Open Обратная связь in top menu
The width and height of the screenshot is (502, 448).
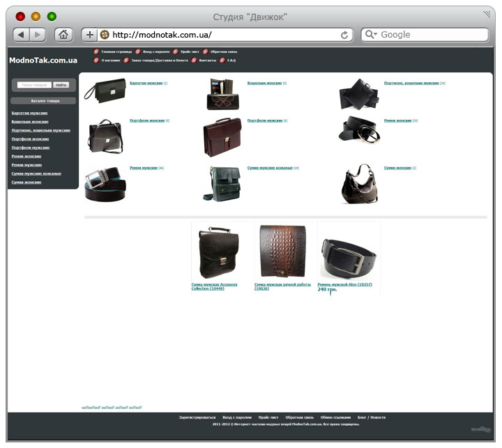224,52
